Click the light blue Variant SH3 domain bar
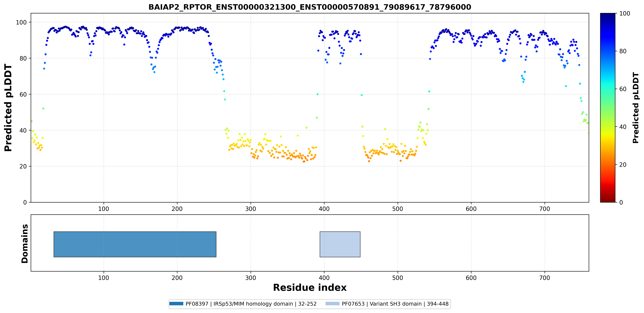The height and width of the screenshot is (313, 644). click(340, 244)
